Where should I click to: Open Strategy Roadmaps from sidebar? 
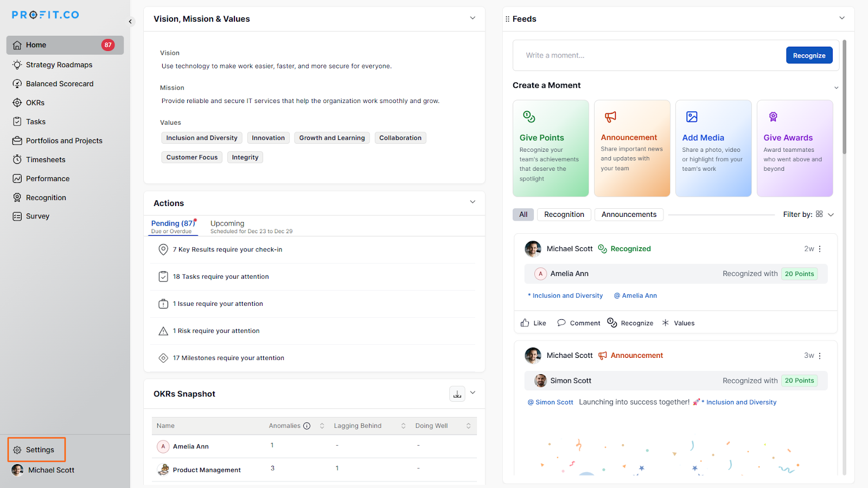[59, 65]
